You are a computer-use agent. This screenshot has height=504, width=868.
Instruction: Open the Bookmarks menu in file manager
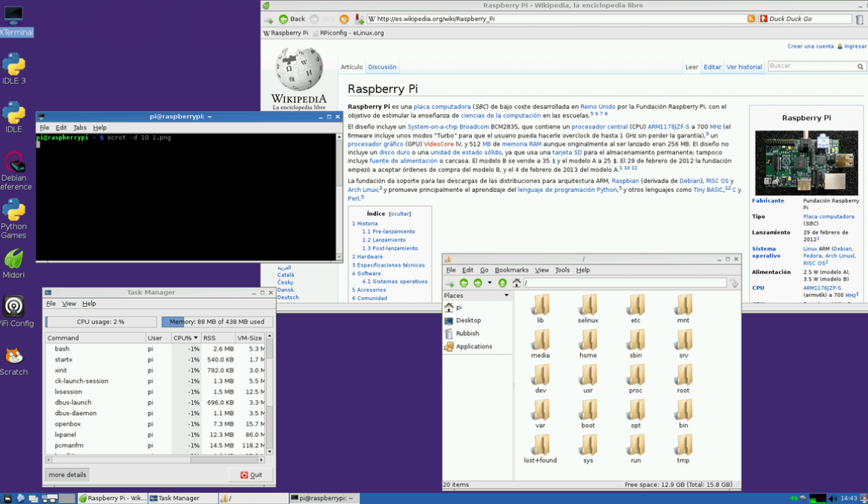(511, 270)
